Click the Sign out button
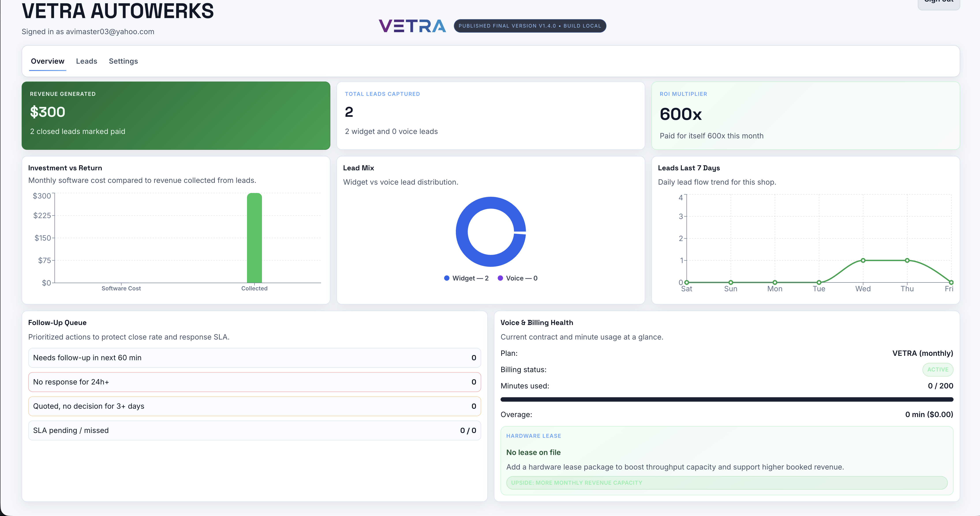The width and height of the screenshot is (980, 516). [x=939, y=3]
